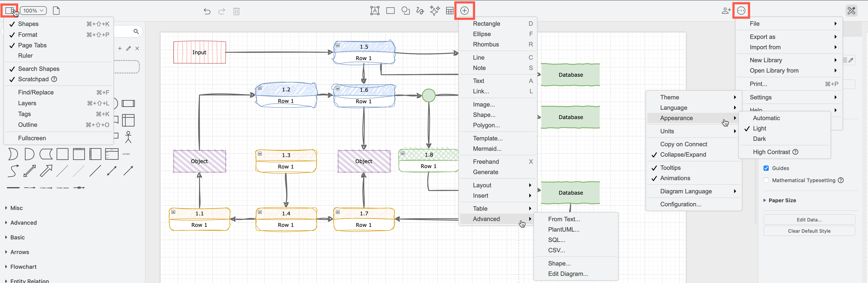Screen dimensions: 868x283
Task: Close the scratchpad with the x icon
Action: point(137,48)
